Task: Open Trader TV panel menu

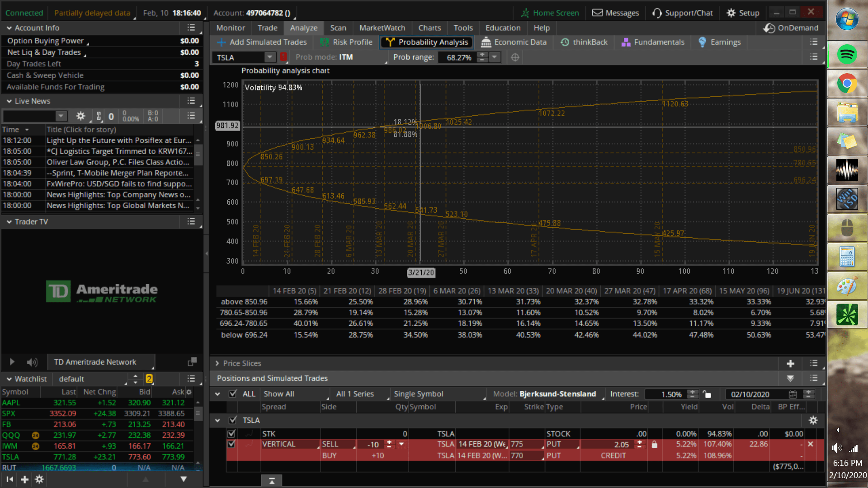Action: (191, 222)
